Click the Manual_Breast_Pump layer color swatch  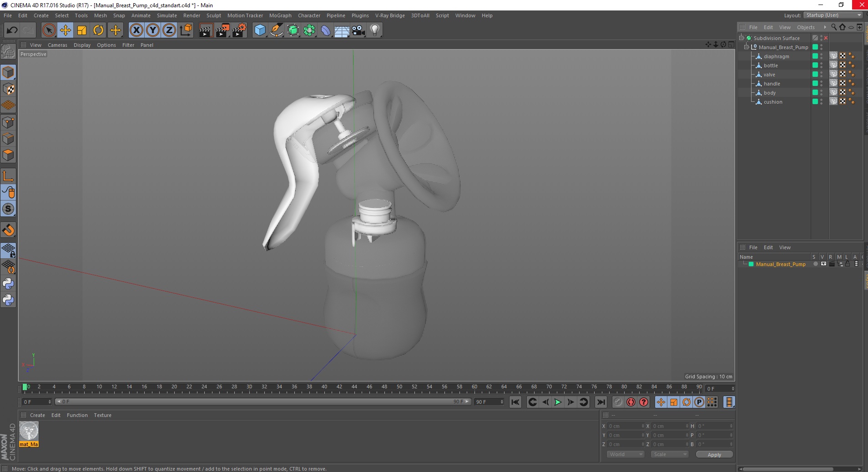(751, 264)
